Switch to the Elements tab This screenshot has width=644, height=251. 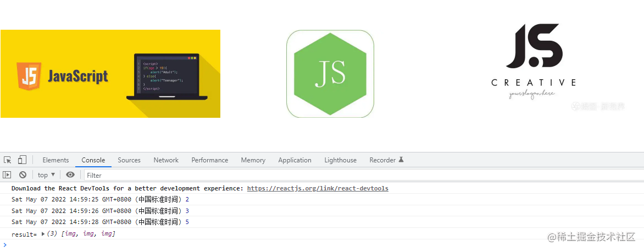[55, 160]
